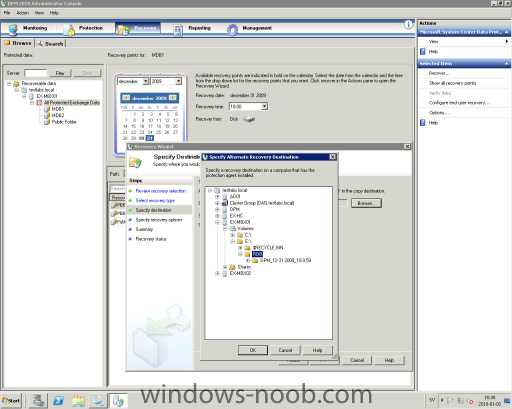
Task: Click the Filter button next to Server field
Action: pyautogui.click(x=60, y=73)
